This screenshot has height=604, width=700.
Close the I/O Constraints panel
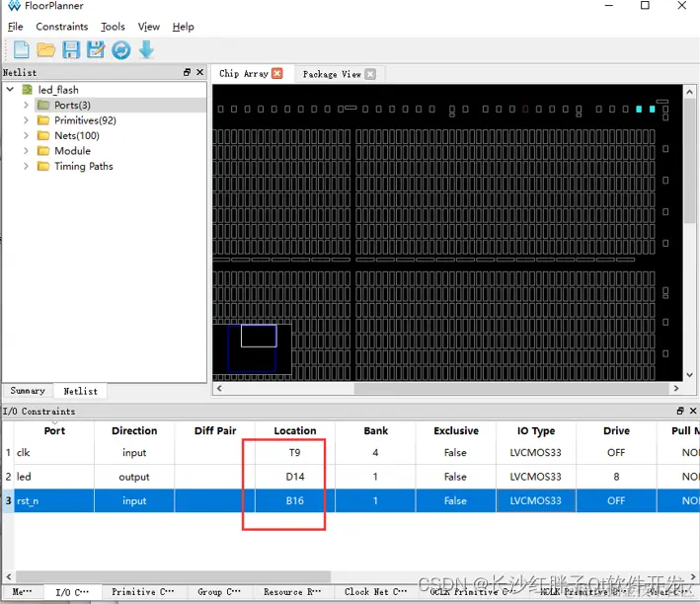click(x=693, y=411)
